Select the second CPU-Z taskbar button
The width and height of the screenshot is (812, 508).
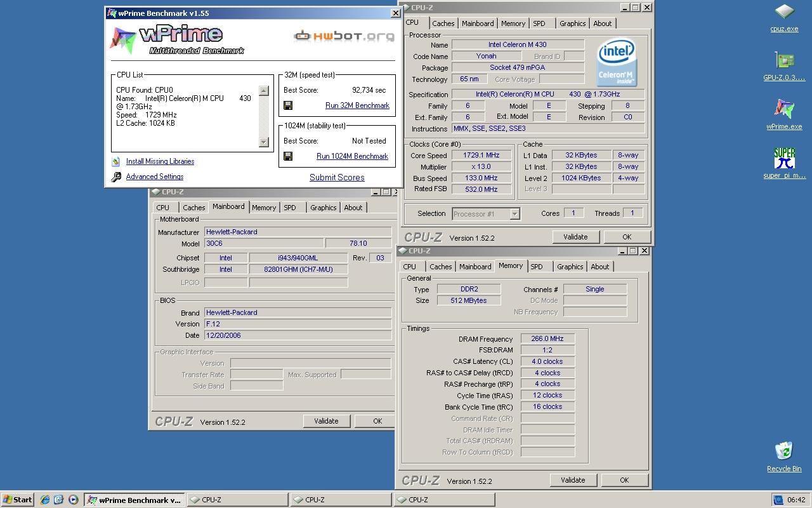pyautogui.click(x=341, y=500)
